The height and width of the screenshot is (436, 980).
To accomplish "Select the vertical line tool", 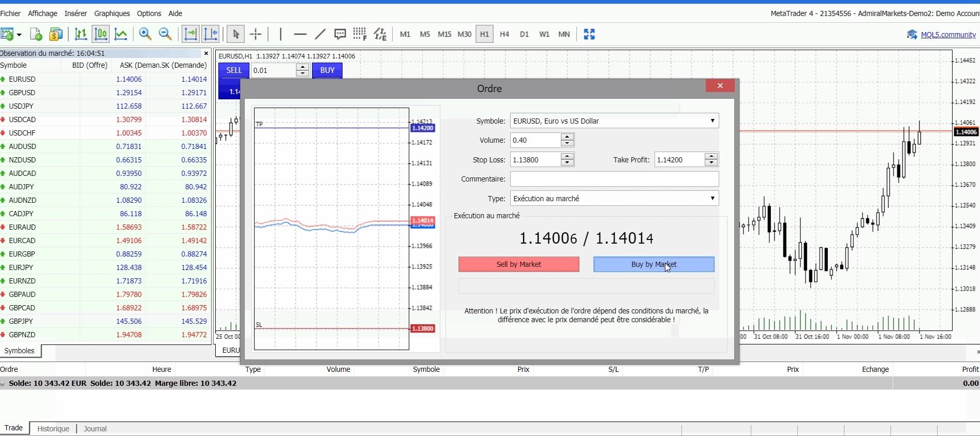I will [x=280, y=35].
